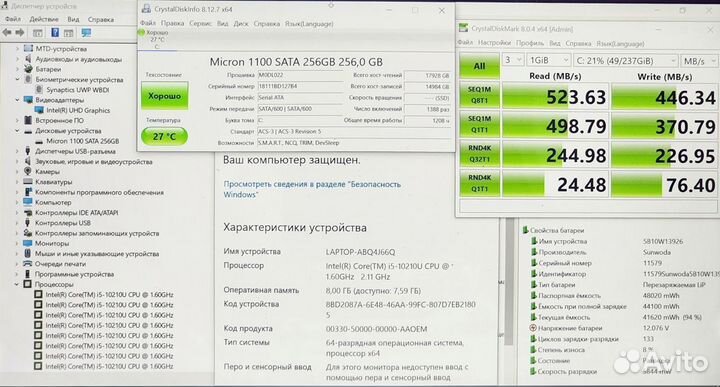Click the green status dot on disk tab
720x387 pixels.
tap(141, 33)
